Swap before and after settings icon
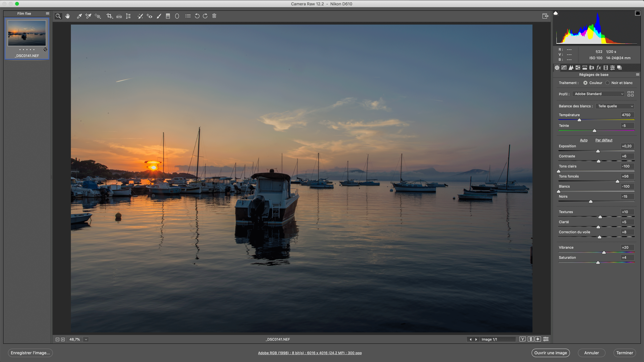This screenshot has width=644, height=362. tap(531, 339)
